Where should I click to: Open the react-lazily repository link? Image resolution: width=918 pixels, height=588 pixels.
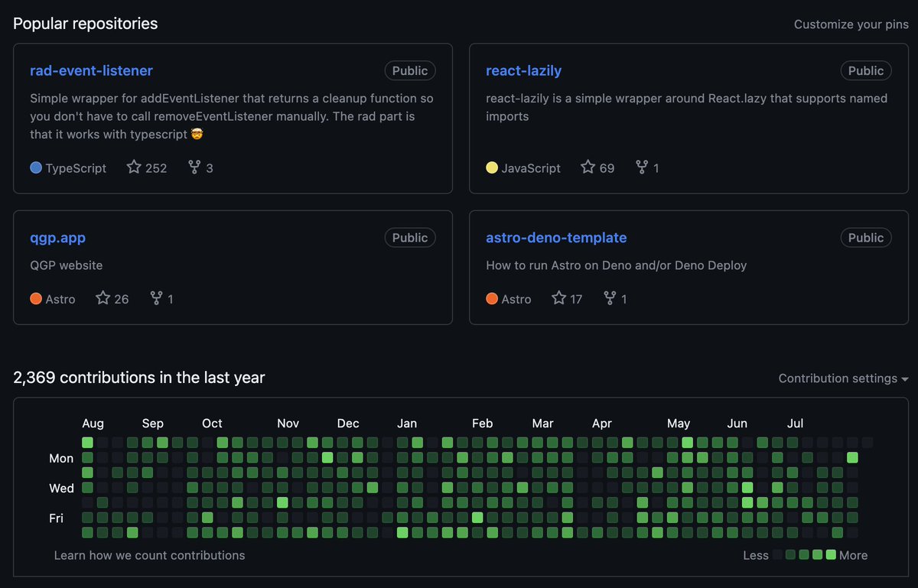pyautogui.click(x=523, y=70)
